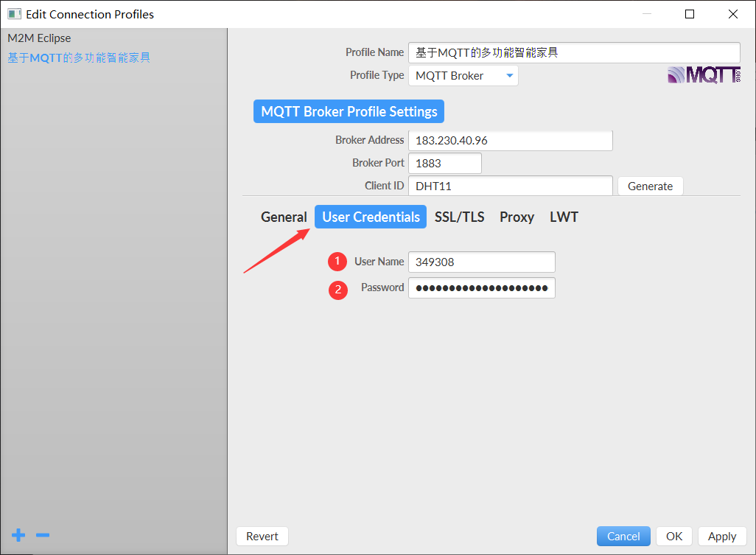This screenshot has width=756, height=555.
Task: Focus the Password field
Action: [482, 288]
